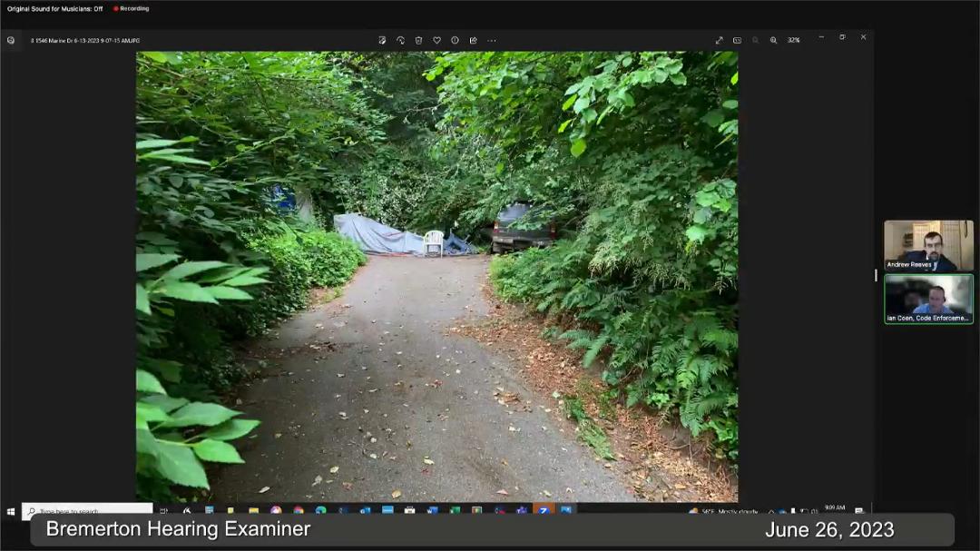Open Task View on the taskbar
This screenshot has height=551, width=980.
[x=163, y=510]
